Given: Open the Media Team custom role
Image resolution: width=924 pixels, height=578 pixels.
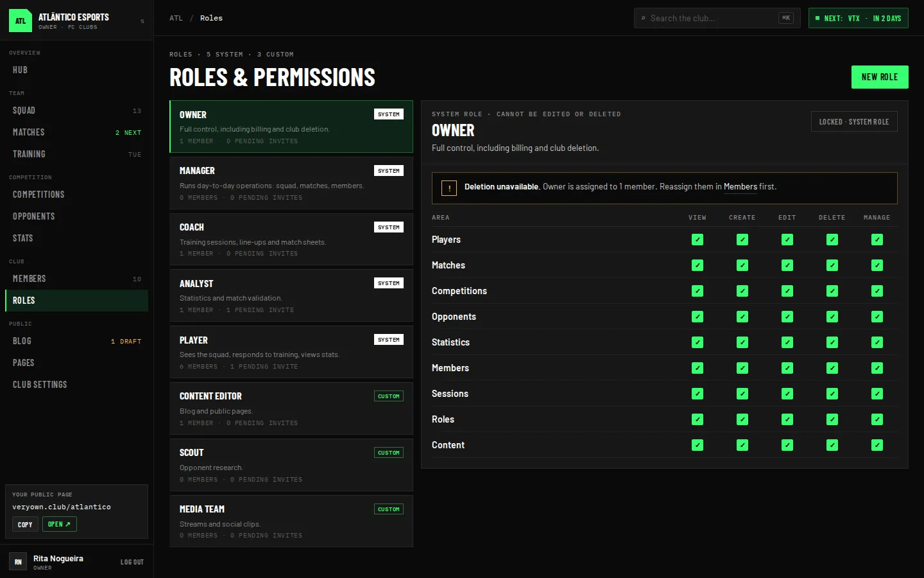Looking at the screenshot, I should tap(291, 521).
